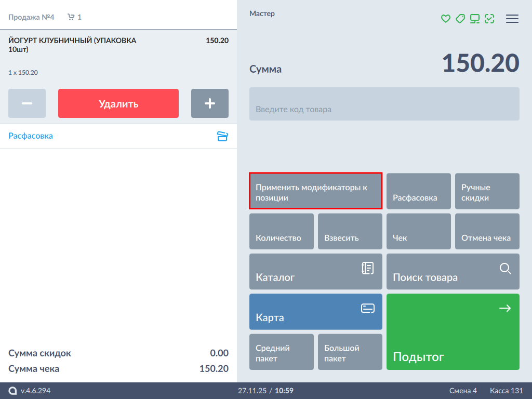This screenshot has width=532, height=399.
Task: Open Поиск товара search
Action: point(453,271)
